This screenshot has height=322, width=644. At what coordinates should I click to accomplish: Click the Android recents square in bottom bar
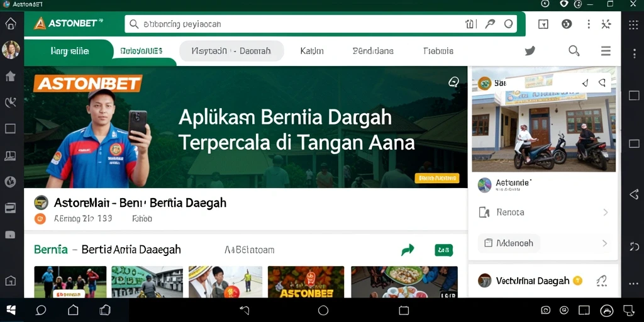pyautogui.click(x=404, y=311)
